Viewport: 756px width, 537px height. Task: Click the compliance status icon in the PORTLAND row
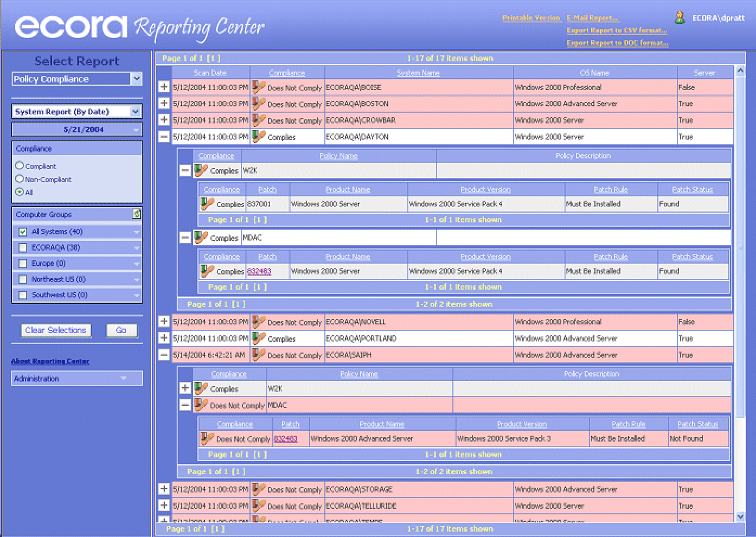pos(259,338)
